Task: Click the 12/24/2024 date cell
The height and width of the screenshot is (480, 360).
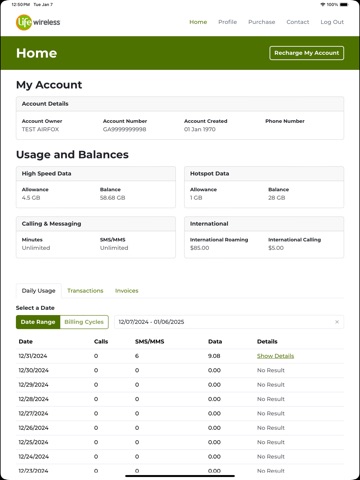Action: [33, 456]
